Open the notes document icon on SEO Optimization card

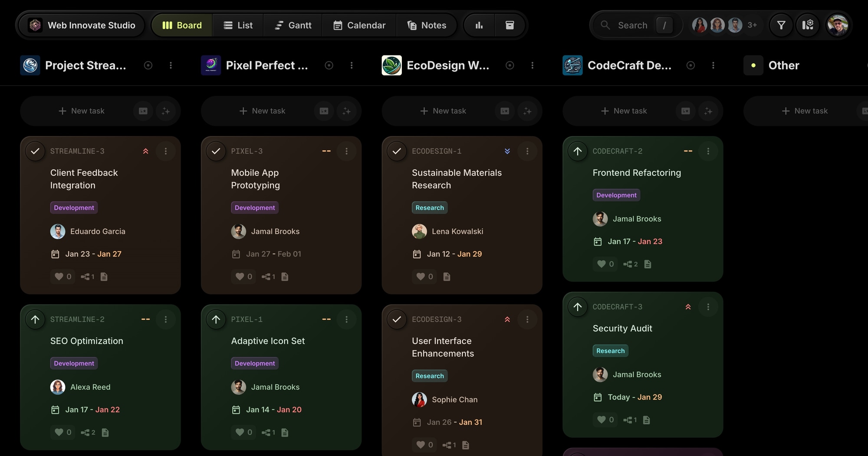point(105,432)
